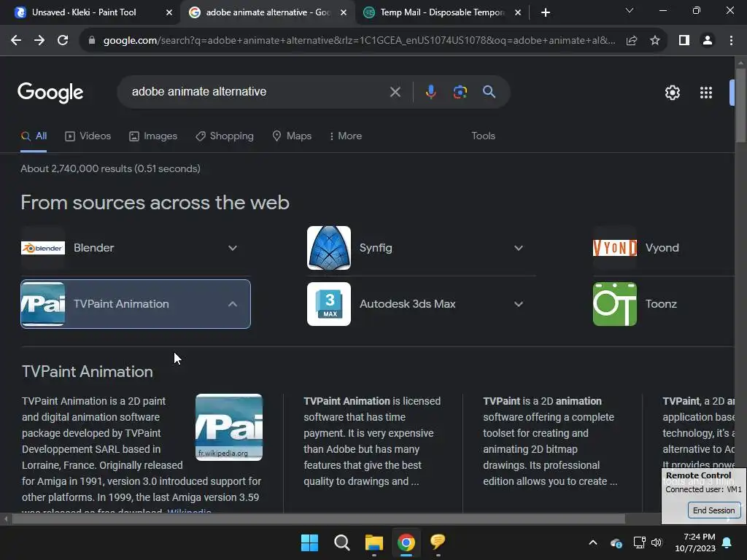Share this page via the address bar icon
Viewport: 747px width, 560px height.
[632, 41]
